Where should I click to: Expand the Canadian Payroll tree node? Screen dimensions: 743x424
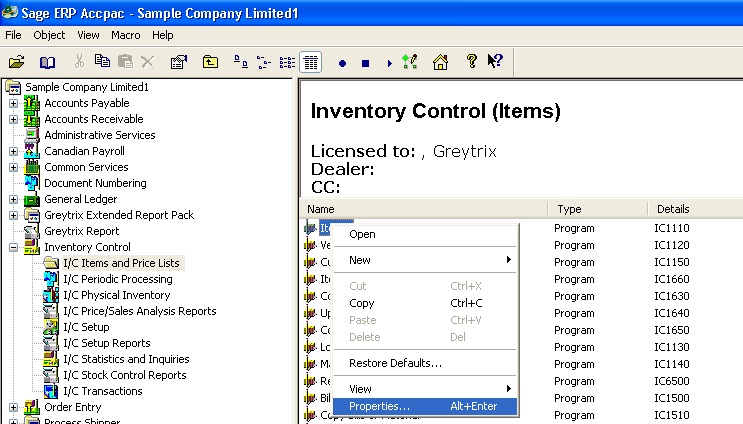pyautogui.click(x=13, y=152)
